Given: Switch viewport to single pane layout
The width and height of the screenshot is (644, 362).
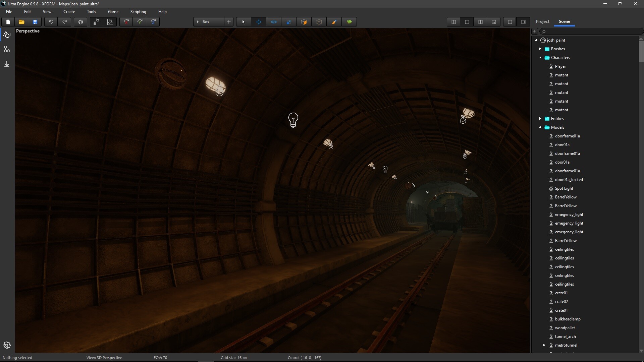Looking at the screenshot, I should pos(467,22).
